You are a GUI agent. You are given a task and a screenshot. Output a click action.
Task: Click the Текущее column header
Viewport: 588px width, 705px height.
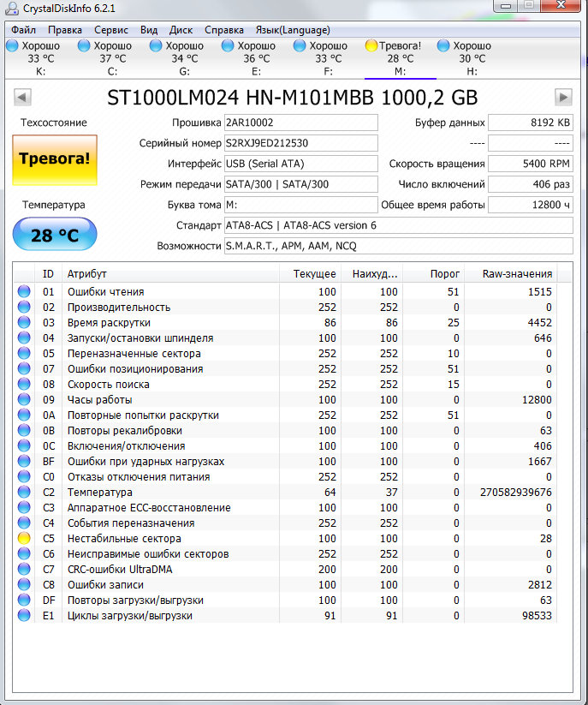click(311, 274)
